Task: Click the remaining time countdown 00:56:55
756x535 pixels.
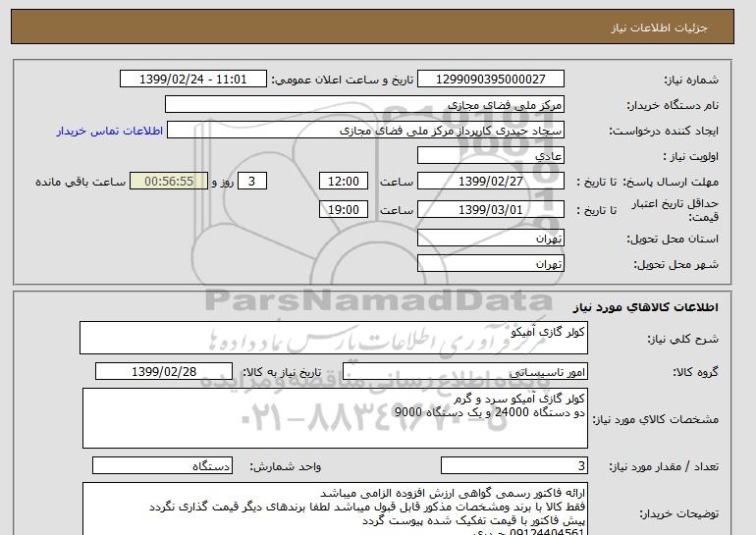Action: [169, 182]
